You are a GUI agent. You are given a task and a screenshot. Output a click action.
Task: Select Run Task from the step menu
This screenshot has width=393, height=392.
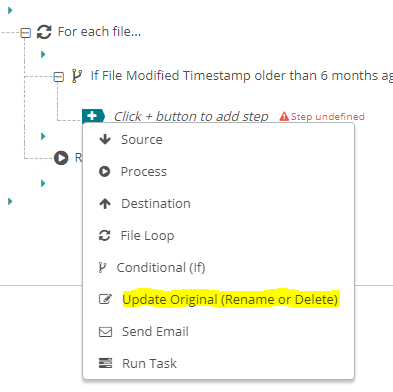click(x=218, y=363)
